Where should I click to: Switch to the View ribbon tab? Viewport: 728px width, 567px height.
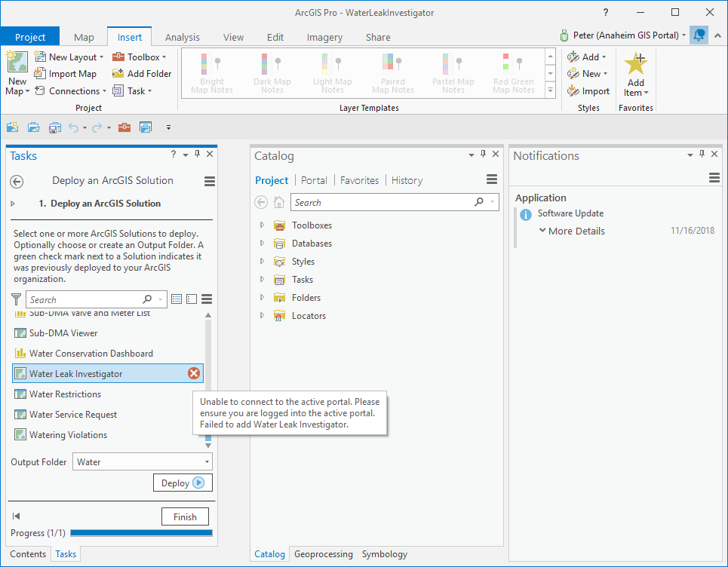(233, 37)
